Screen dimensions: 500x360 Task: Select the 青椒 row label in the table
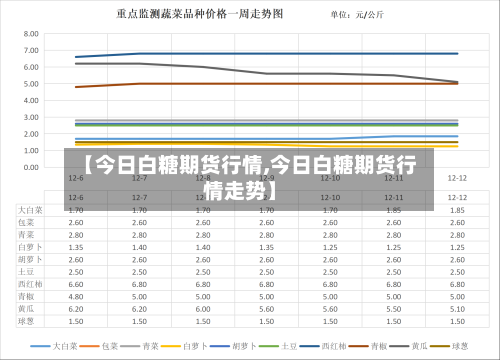coord(26,297)
